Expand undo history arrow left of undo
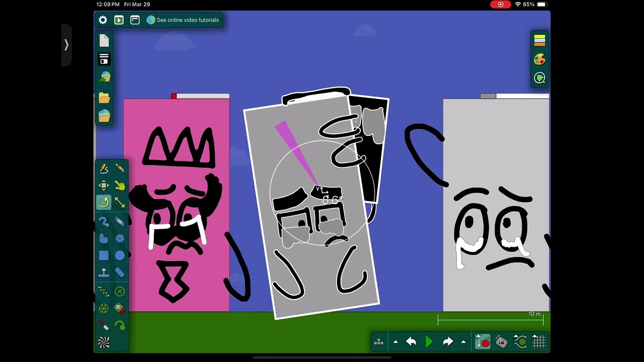 tap(395, 342)
